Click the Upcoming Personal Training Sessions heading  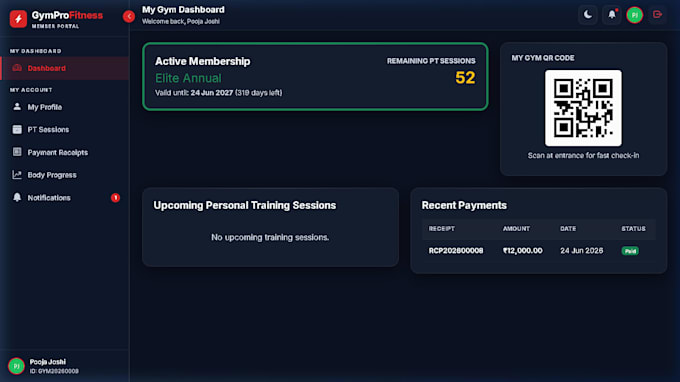pyautogui.click(x=245, y=206)
